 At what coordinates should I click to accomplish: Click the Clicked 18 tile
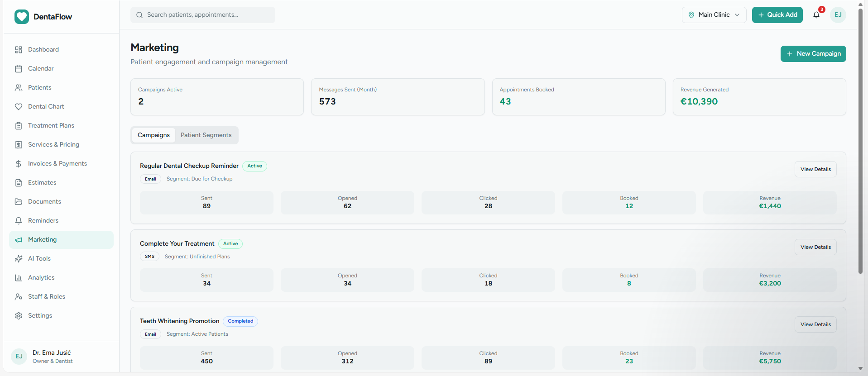coord(488,280)
